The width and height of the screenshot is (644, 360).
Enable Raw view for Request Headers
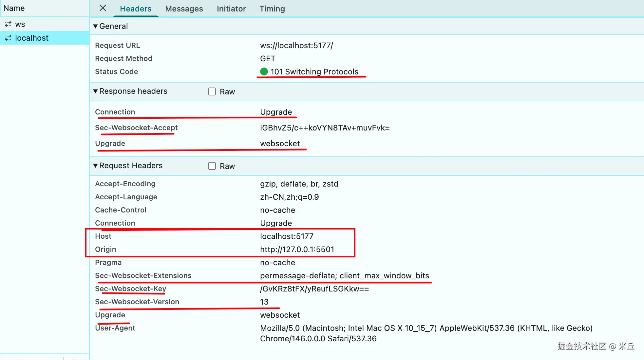pos(212,166)
